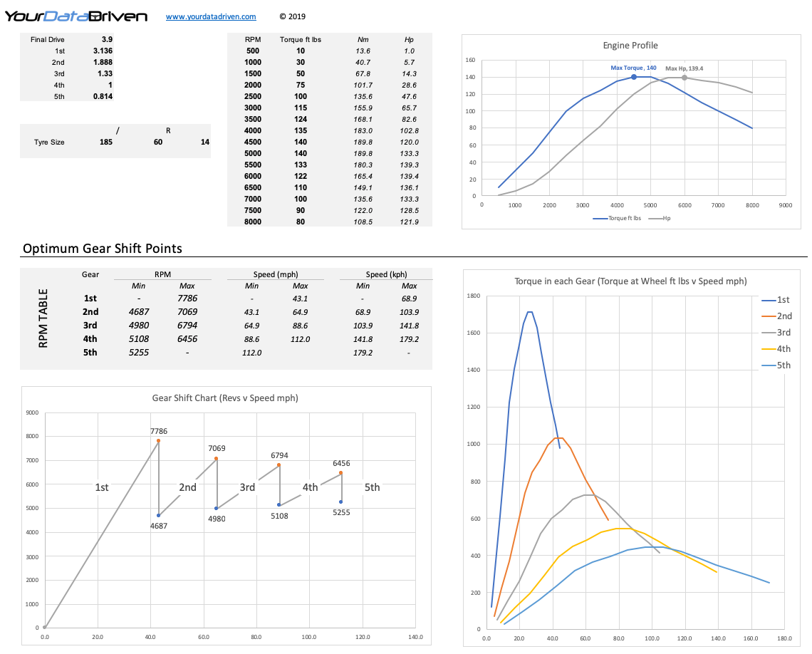Click the tyre profile 60 cell
The width and height of the screenshot is (812, 654).
158,142
